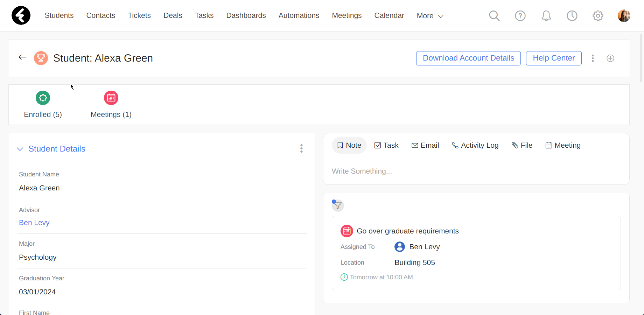This screenshot has width=644, height=315.
Task: Open Student Details three-dot menu
Action: [301, 148]
